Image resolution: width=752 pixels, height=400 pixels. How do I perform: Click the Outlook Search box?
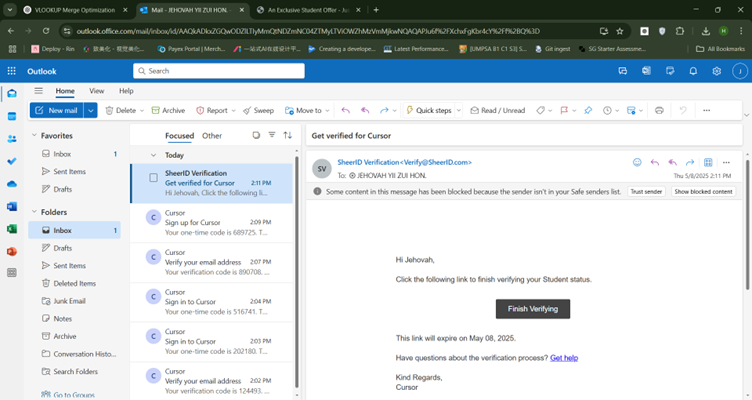click(219, 71)
